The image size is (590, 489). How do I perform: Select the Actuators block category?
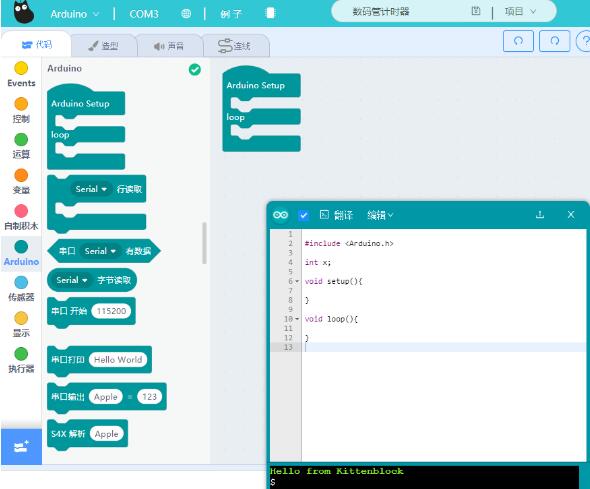[x=21, y=360]
